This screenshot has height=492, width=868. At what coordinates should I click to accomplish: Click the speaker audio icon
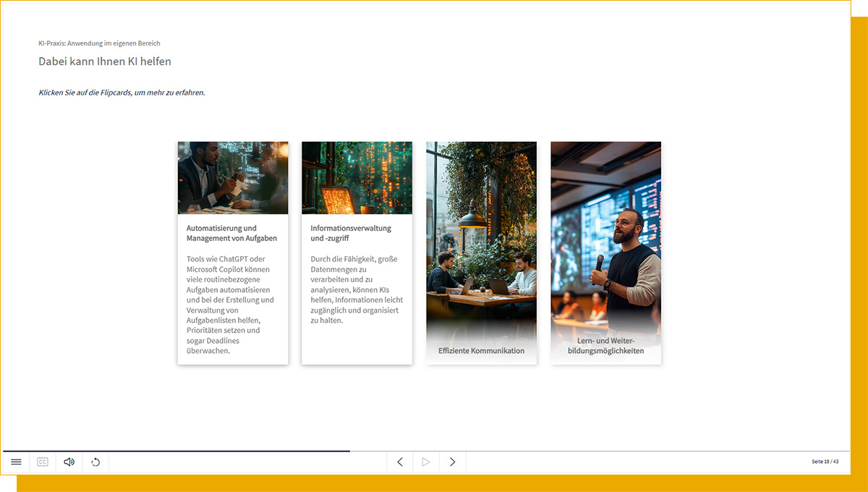pyautogui.click(x=69, y=462)
